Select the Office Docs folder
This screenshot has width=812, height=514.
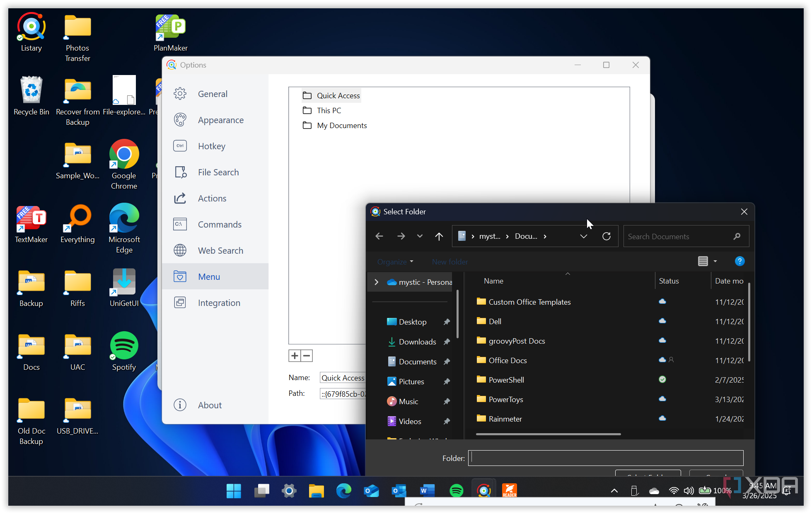(x=502, y=361)
